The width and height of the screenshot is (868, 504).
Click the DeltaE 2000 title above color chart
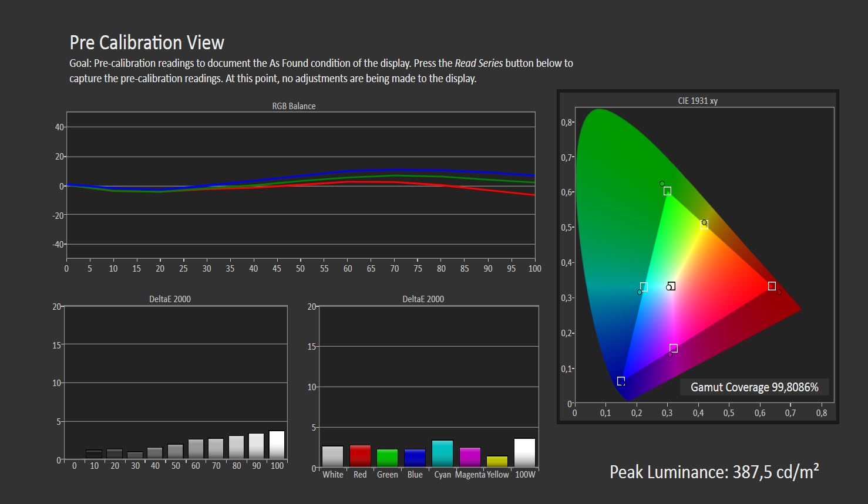tap(423, 299)
